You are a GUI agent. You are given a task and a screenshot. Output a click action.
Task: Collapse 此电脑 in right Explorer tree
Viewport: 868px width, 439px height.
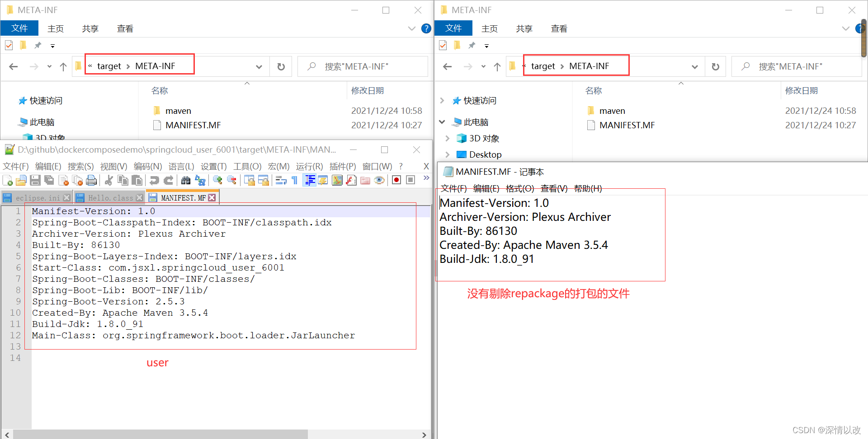442,122
